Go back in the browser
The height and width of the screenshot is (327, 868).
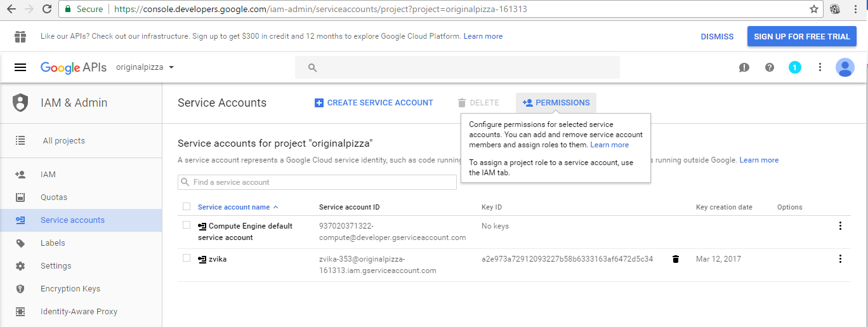click(11, 9)
